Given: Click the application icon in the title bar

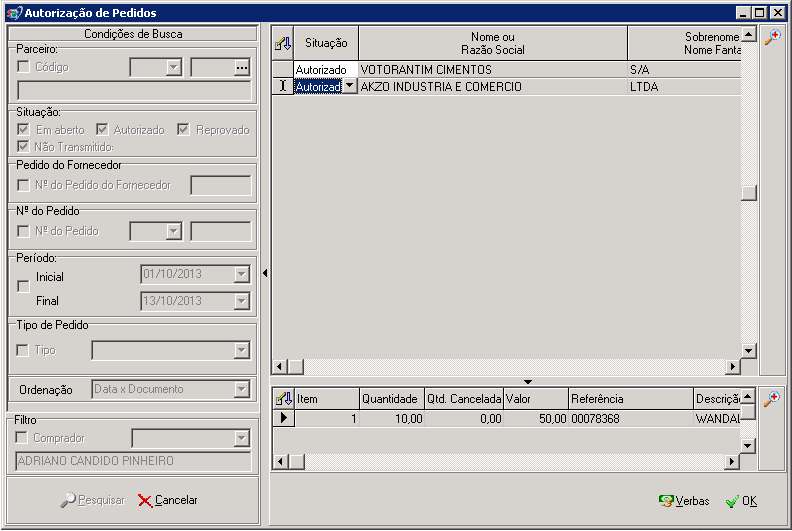Looking at the screenshot, I should tap(14, 13).
